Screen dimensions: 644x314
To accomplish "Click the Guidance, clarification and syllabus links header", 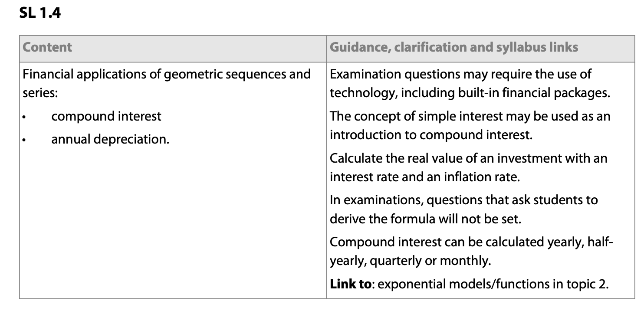I will (x=454, y=47).
